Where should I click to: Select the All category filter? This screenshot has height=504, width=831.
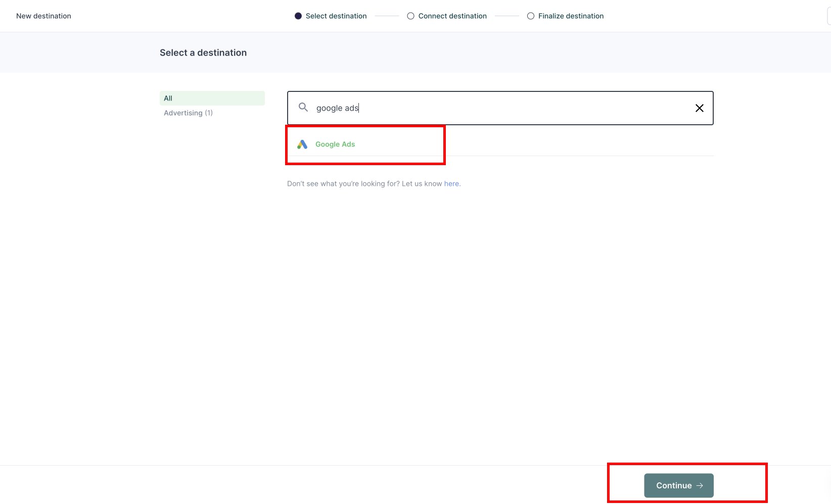click(x=212, y=98)
